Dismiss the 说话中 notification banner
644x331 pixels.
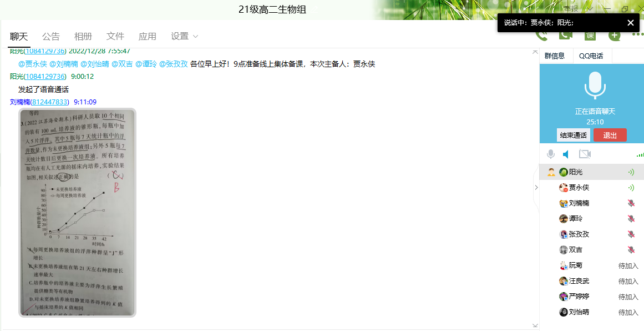[631, 23]
